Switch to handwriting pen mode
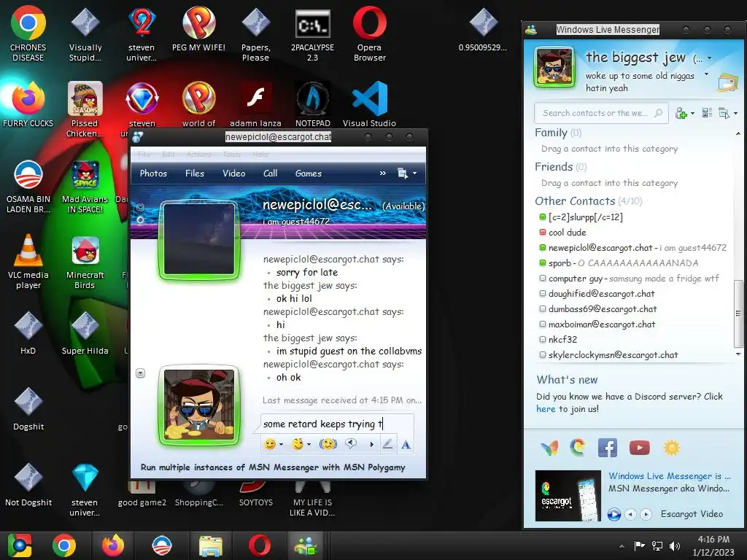Image resolution: width=747 pixels, height=560 pixels. (388, 444)
